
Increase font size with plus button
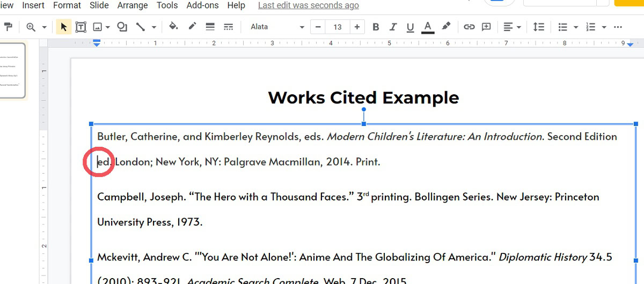pos(357,27)
